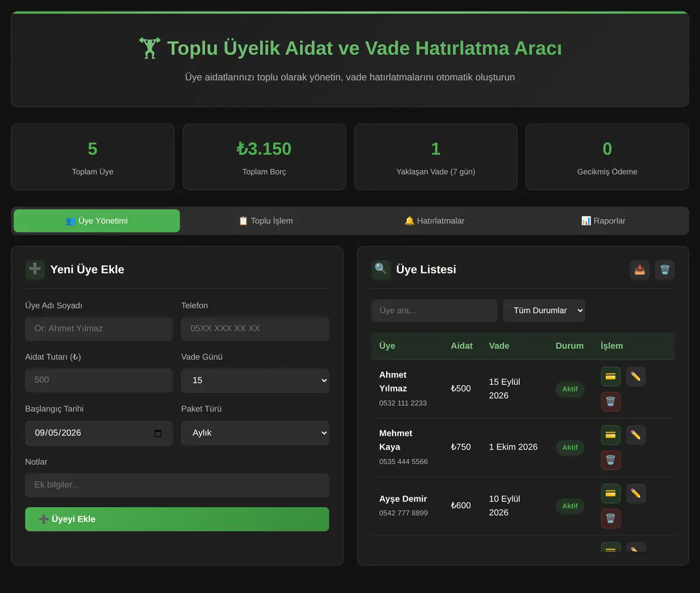The height and width of the screenshot is (593, 700).
Task: Click the due date 10 Eylül 2026
Action: [x=505, y=506]
